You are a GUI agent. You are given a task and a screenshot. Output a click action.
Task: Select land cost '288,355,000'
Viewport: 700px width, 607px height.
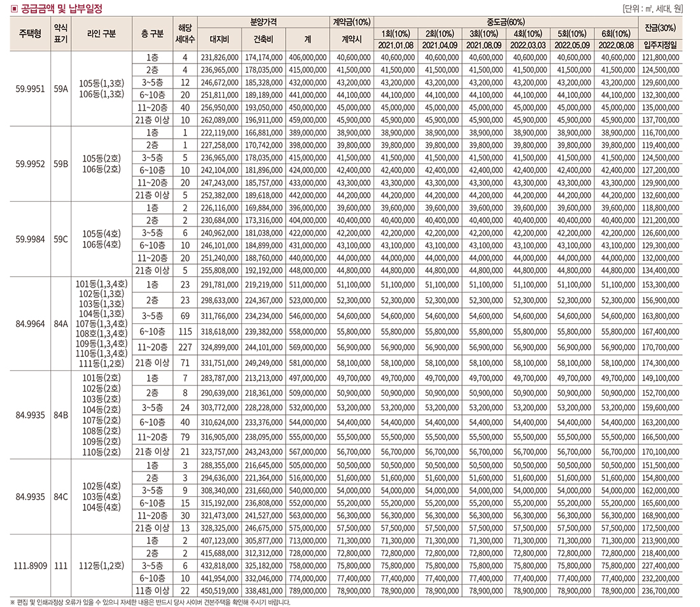pyautogui.click(x=219, y=466)
